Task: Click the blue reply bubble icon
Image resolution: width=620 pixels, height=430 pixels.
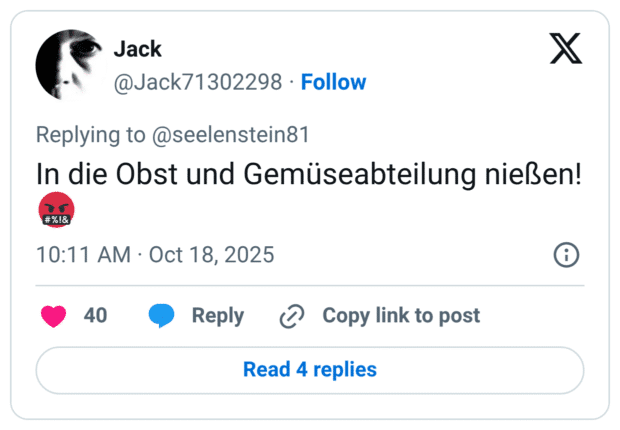Action: pyautogui.click(x=161, y=316)
